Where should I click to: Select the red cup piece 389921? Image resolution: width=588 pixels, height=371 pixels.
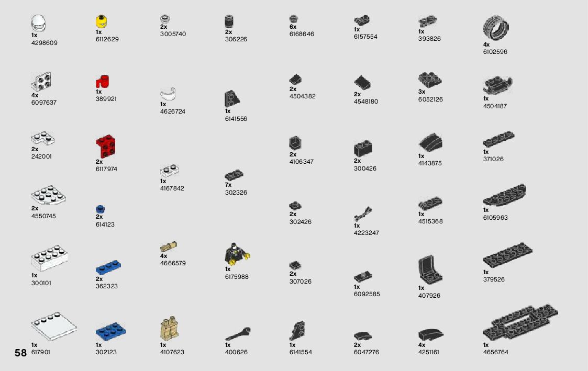[103, 82]
